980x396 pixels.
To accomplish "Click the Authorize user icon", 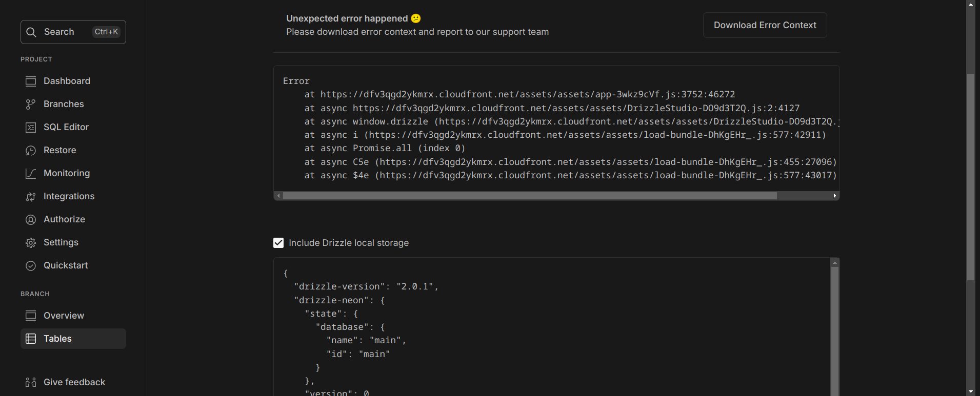I will tap(31, 220).
